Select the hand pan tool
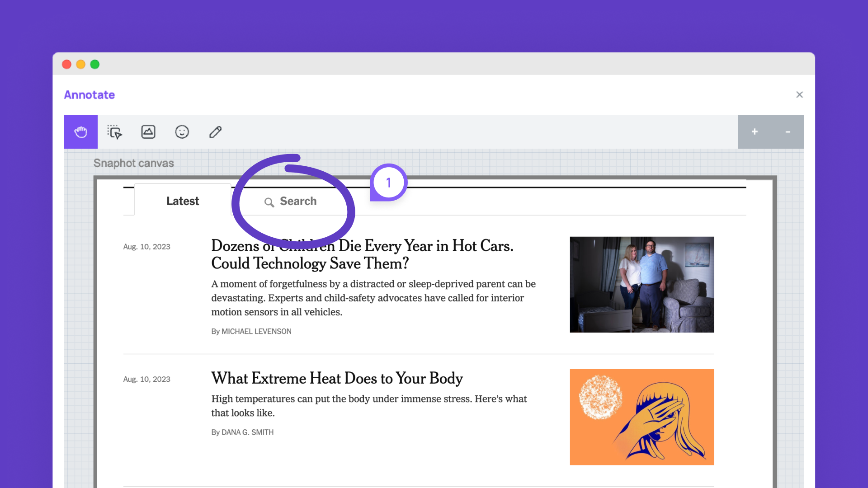The height and width of the screenshot is (488, 868). pyautogui.click(x=80, y=132)
